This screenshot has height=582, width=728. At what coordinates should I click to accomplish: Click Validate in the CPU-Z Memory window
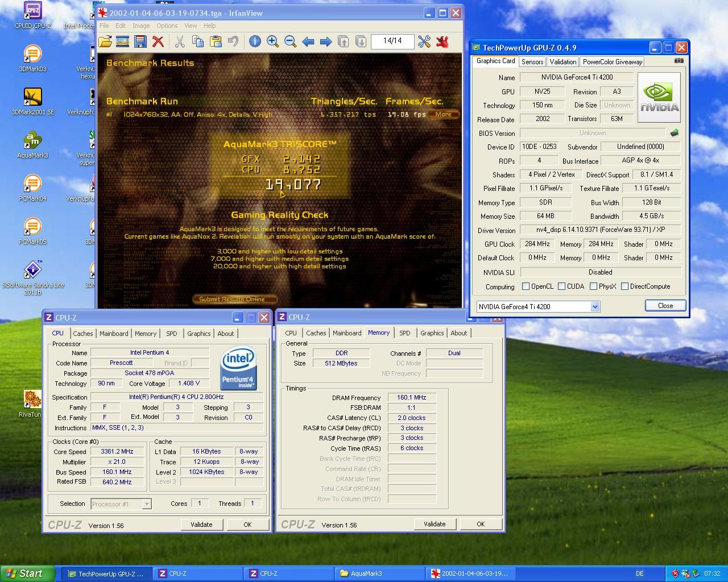435,524
